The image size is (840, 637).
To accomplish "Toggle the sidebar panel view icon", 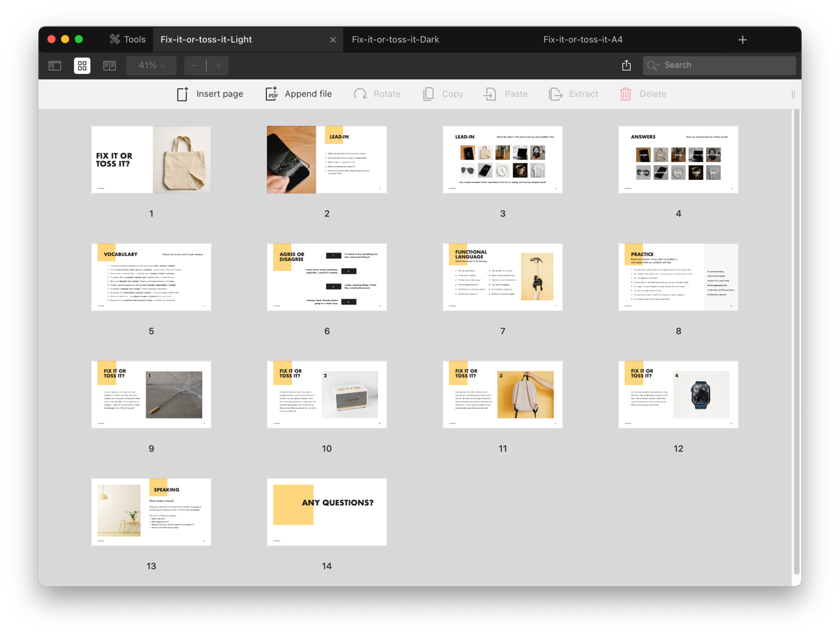I will tap(55, 66).
